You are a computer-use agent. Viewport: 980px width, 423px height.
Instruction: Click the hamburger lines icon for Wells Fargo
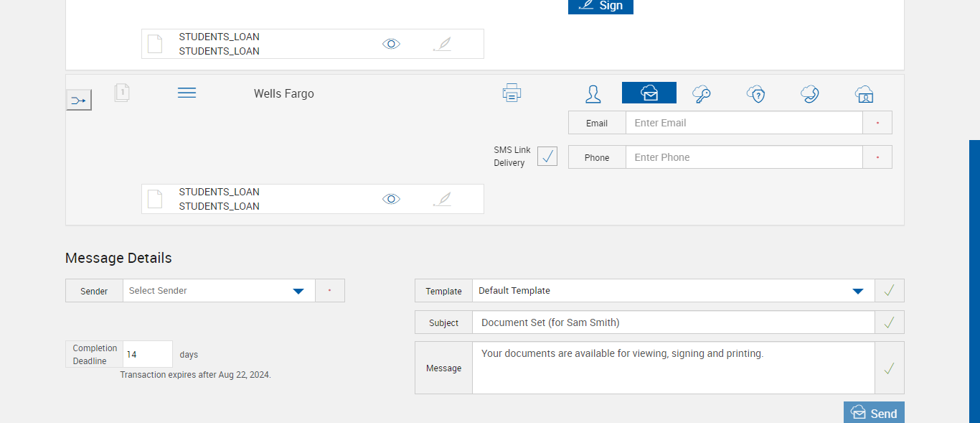point(187,93)
